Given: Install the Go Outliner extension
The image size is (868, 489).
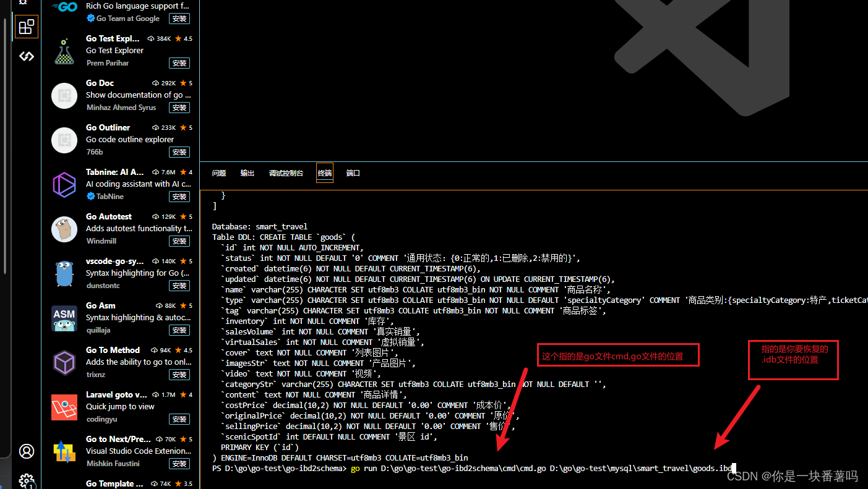Looking at the screenshot, I should pos(179,151).
